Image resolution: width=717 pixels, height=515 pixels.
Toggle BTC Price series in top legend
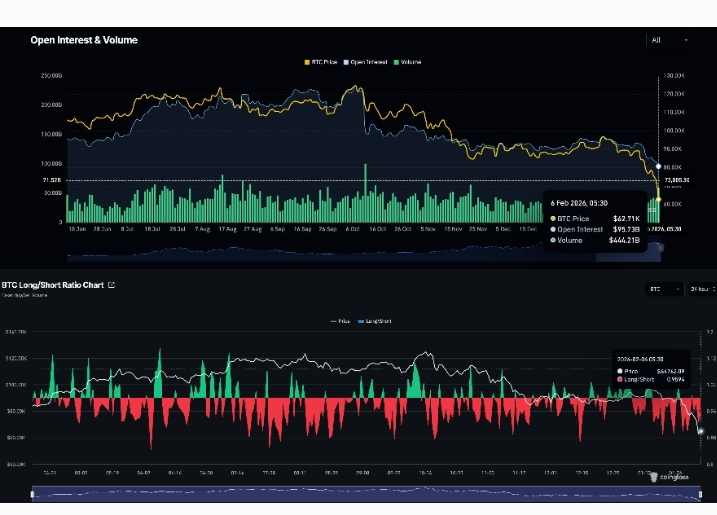pyautogui.click(x=322, y=62)
